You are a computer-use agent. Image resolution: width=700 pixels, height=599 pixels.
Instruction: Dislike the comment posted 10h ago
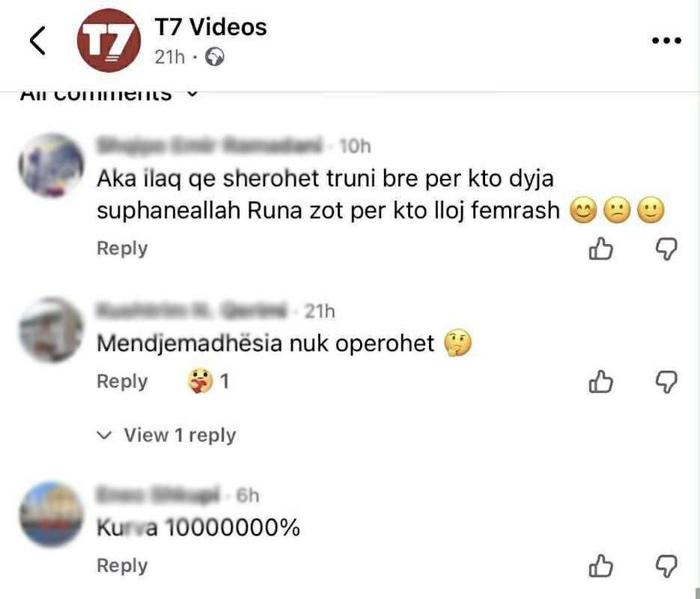pos(666,249)
